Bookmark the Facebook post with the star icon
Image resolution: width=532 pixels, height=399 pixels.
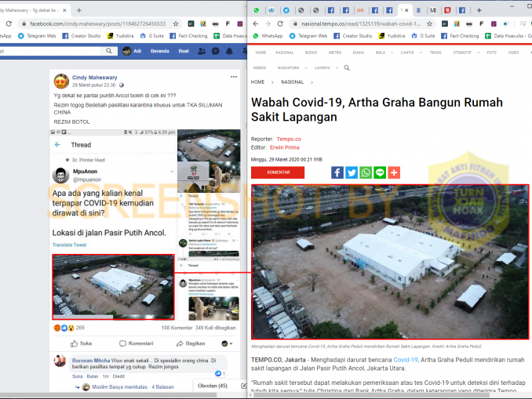176,24
